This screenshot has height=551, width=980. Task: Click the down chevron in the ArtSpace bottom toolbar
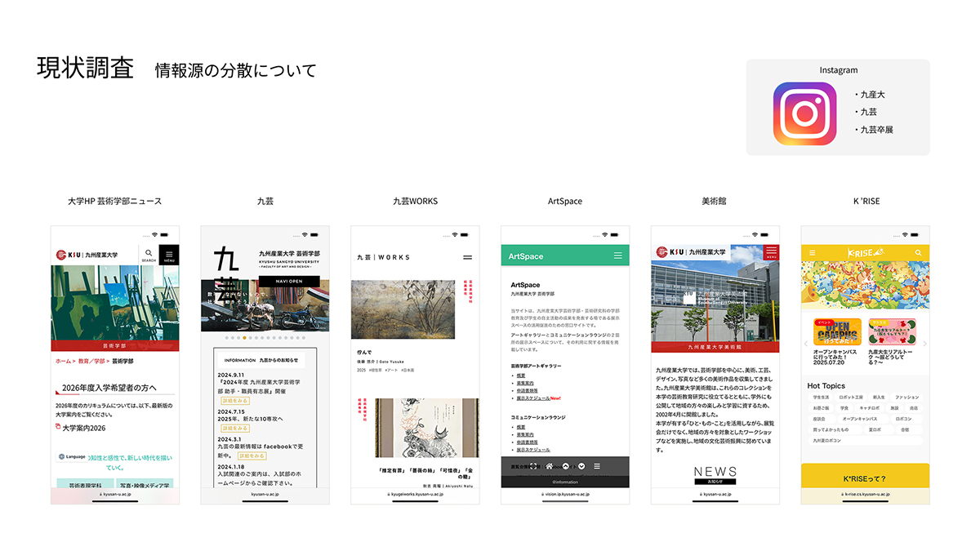click(x=581, y=466)
